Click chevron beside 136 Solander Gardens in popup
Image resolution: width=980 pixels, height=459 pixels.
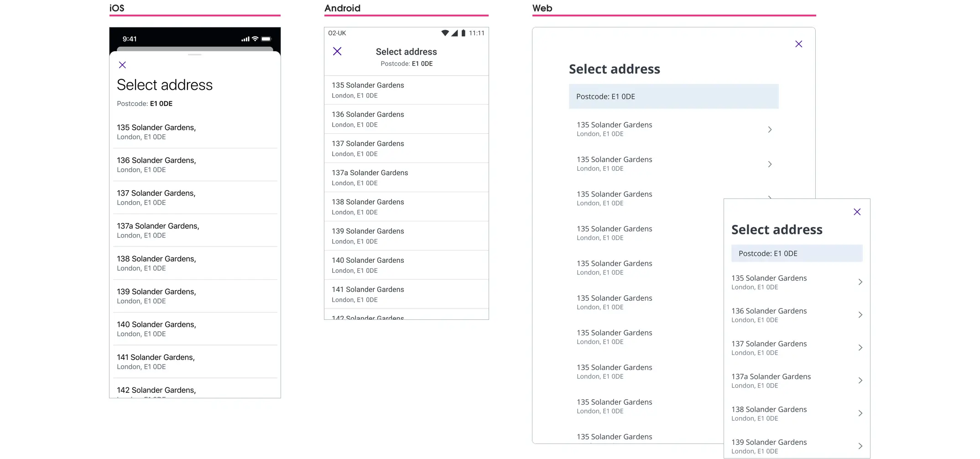860,315
